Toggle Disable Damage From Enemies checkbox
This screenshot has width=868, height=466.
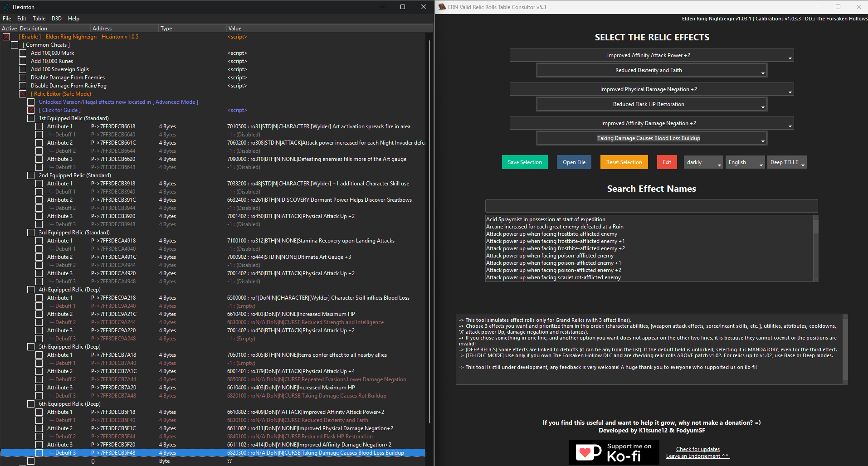(x=23, y=78)
